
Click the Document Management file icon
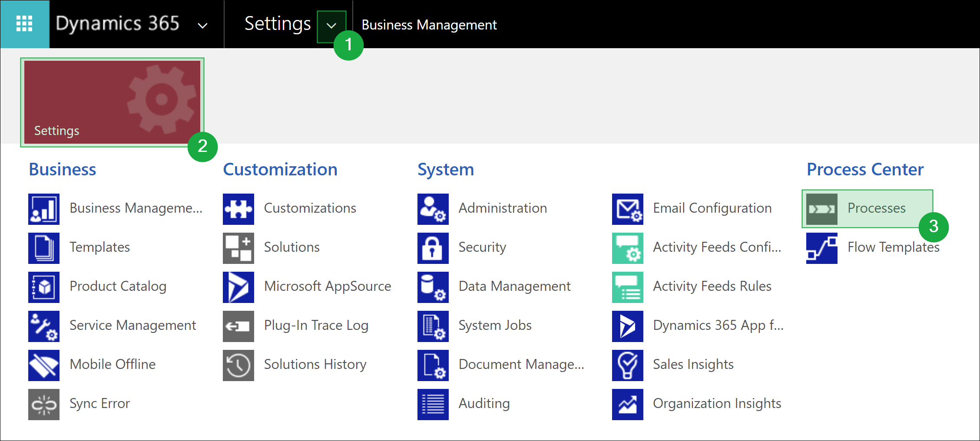[x=433, y=365]
